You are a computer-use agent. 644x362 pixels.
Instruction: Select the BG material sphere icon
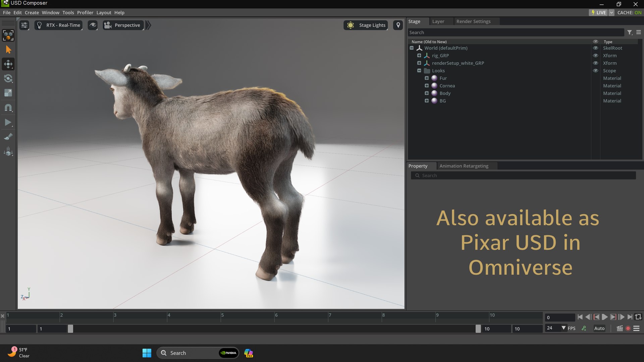[434, 101]
